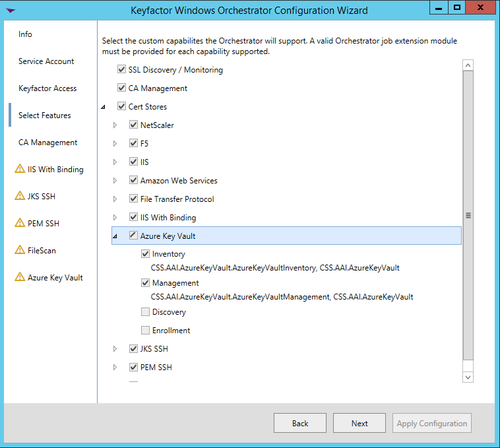The width and height of the screenshot is (500, 448).
Task: Open the JKS SSH sidebar step
Action: 42,197
